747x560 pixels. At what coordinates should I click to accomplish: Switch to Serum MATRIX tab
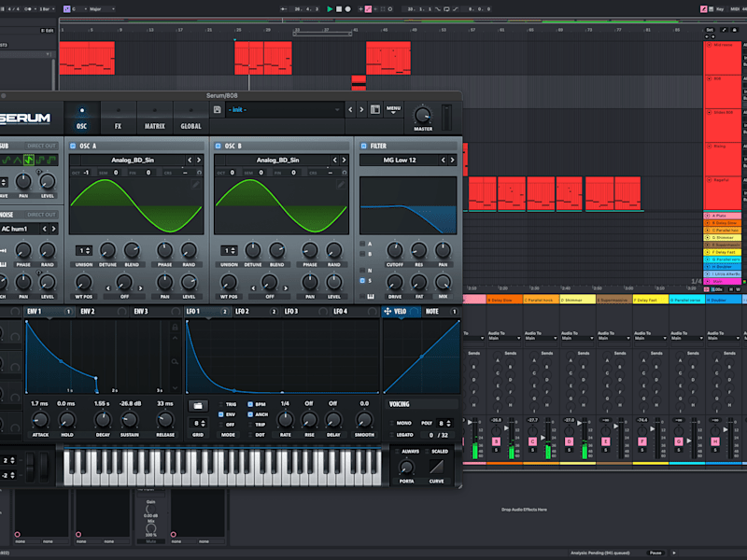154,118
